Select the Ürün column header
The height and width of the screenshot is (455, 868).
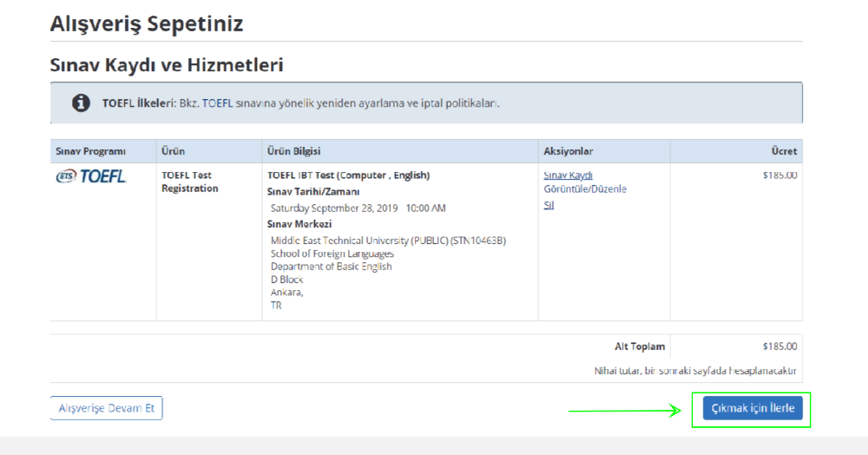click(208, 151)
